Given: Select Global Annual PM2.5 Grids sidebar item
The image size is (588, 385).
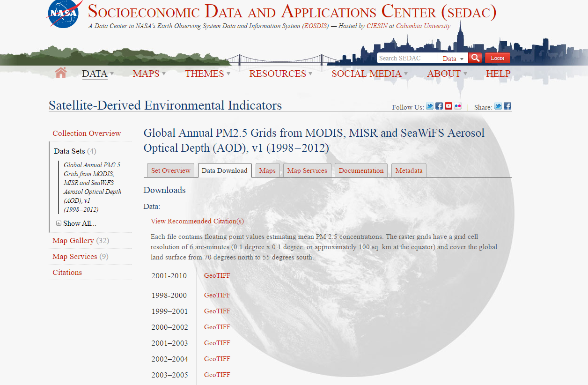Looking at the screenshot, I should [x=92, y=187].
